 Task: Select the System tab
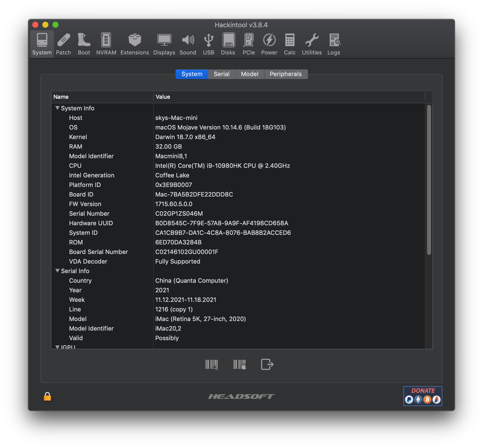pyautogui.click(x=192, y=74)
